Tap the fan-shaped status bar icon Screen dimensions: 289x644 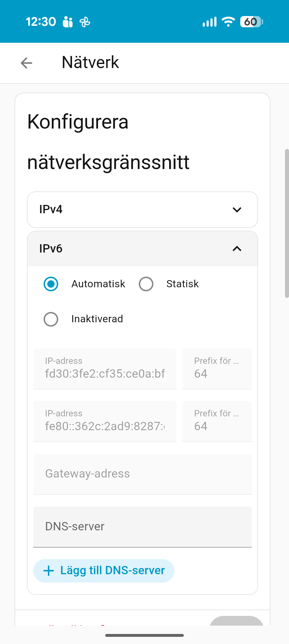point(85,22)
